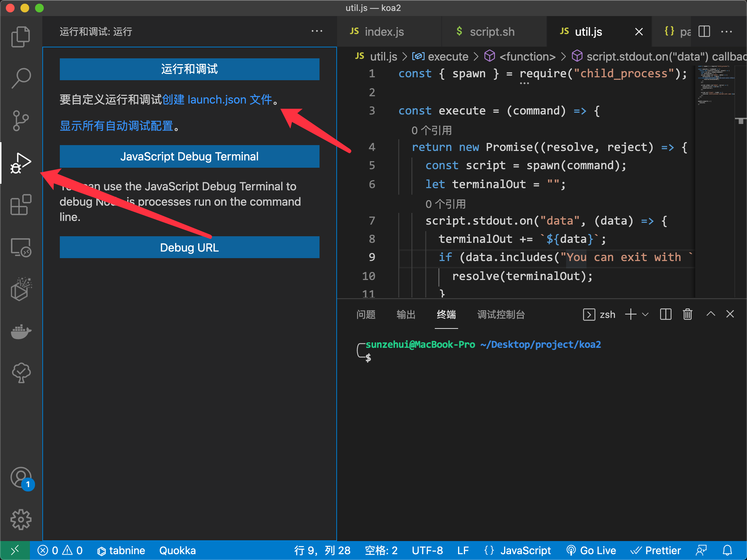Image resolution: width=747 pixels, height=560 pixels.
Task: Open the Accounts icon with badge
Action: click(x=21, y=478)
